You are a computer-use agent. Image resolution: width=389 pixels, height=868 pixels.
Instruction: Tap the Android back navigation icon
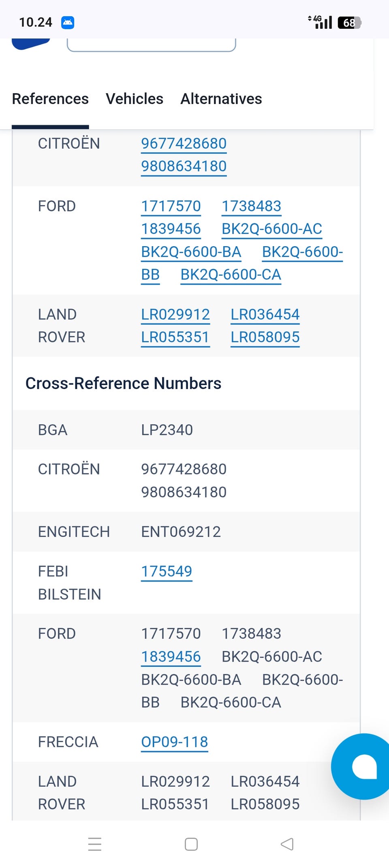[287, 844]
